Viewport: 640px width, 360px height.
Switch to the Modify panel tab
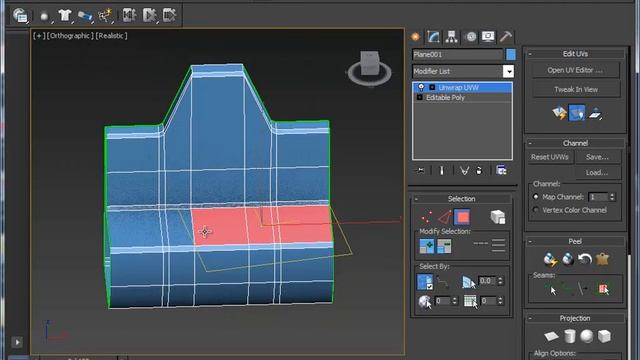[433, 37]
